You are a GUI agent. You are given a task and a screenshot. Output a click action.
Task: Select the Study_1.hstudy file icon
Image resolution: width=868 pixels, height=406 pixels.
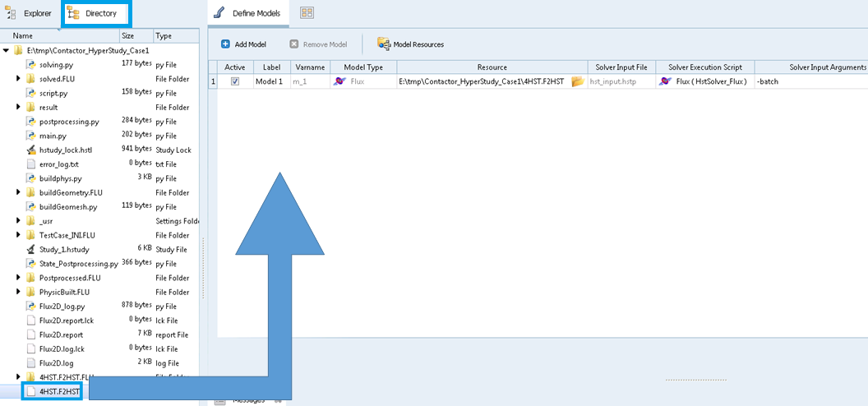click(x=30, y=250)
